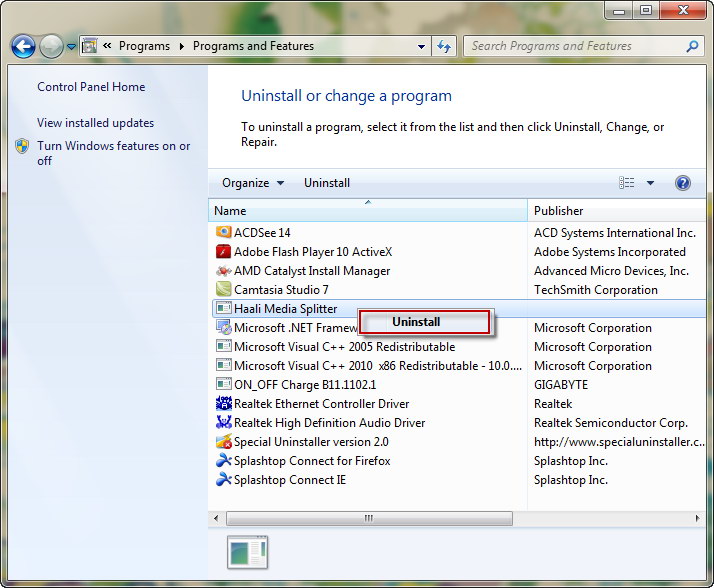Click the program thumbnail in details pane
The height and width of the screenshot is (588, 714).
[248, 552]
